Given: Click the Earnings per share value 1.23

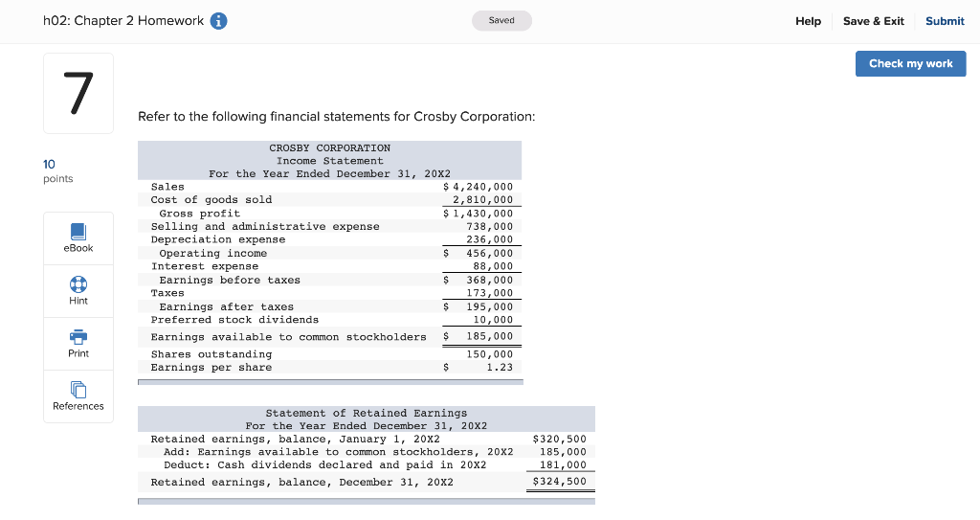Looking at the screenshot, I should (500, 368).
